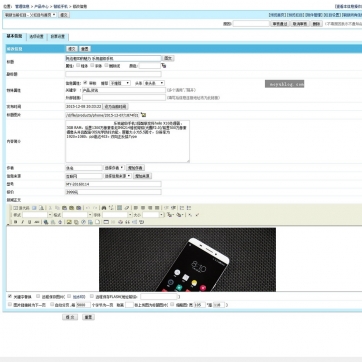
Task: Click 管理信息 in the breadcrumb path
Action: point(22,6)
